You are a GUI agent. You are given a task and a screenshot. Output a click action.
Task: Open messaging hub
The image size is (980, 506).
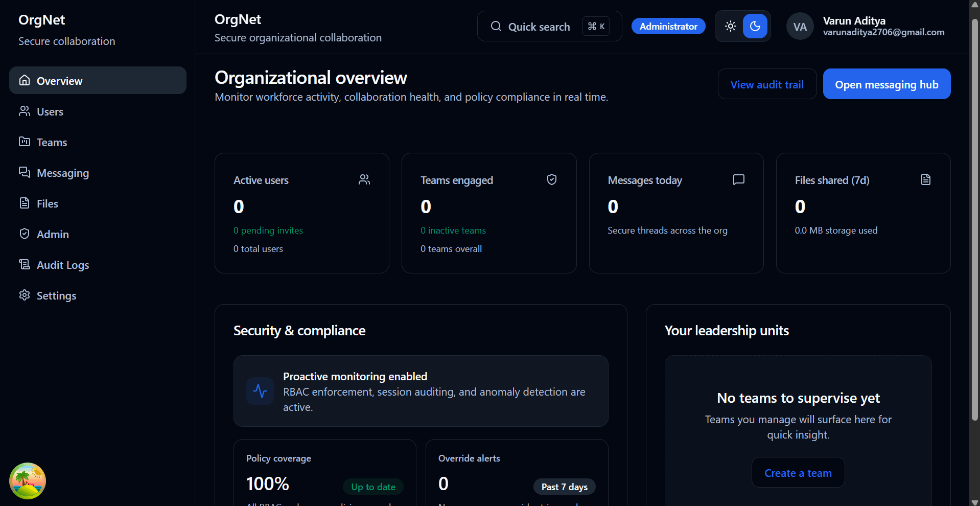[886, 84]
